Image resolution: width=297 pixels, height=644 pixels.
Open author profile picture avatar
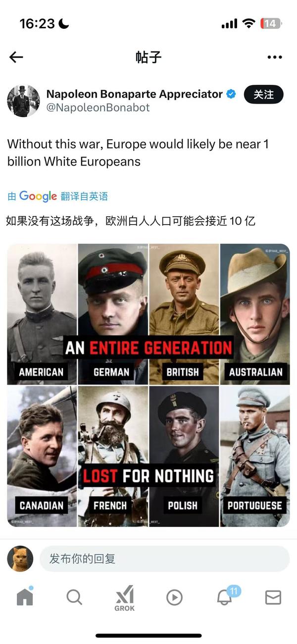click(x=23, y=101)
